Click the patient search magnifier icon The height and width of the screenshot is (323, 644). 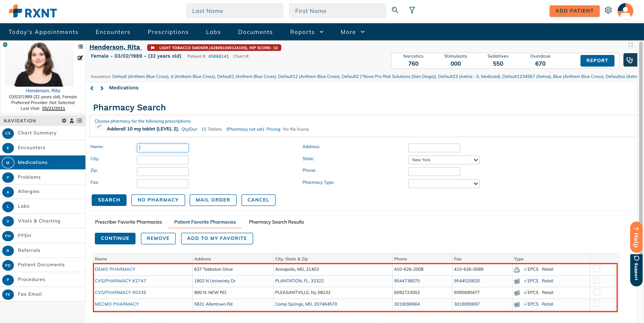(x=395, y=10)
